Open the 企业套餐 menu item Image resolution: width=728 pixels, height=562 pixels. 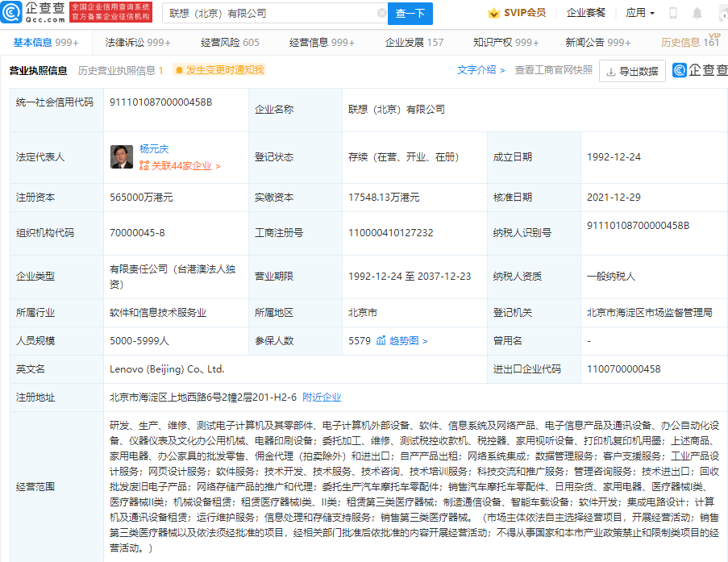(586, 13)
